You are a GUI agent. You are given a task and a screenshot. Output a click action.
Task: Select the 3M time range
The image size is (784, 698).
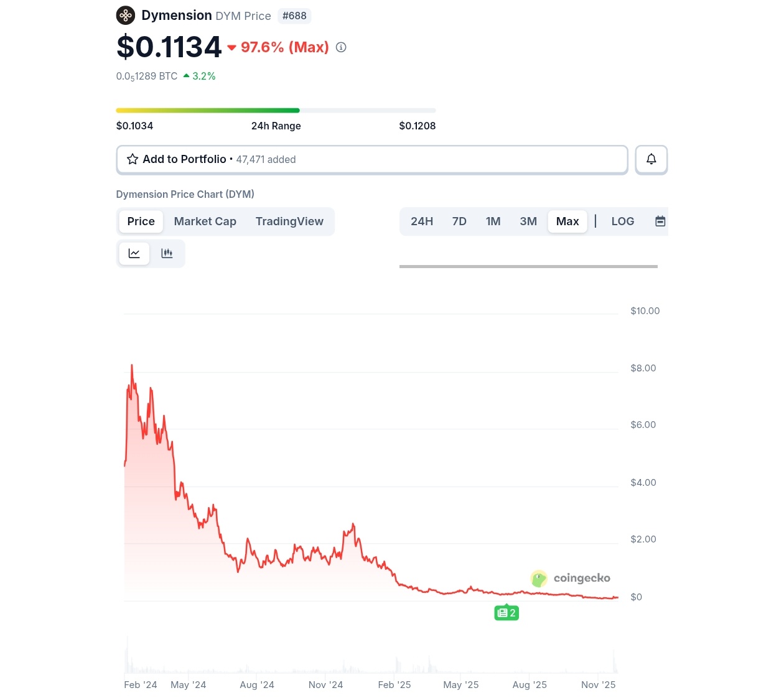[x=528, y=221]
